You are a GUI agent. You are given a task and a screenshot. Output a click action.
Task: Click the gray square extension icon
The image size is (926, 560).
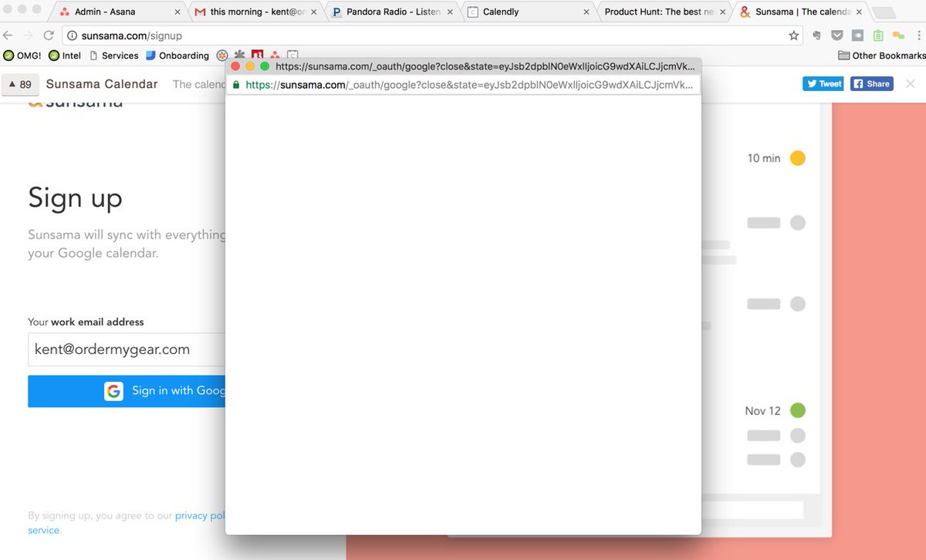click(x=857, y=35)
